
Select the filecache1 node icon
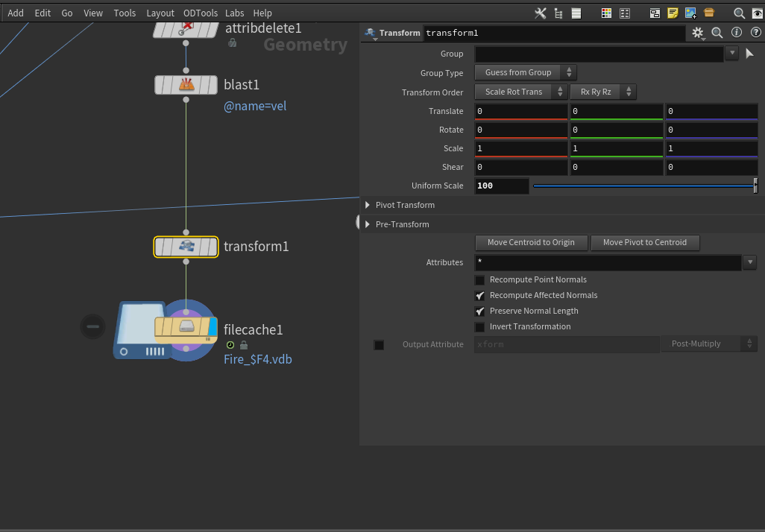[x=186, y=326]
